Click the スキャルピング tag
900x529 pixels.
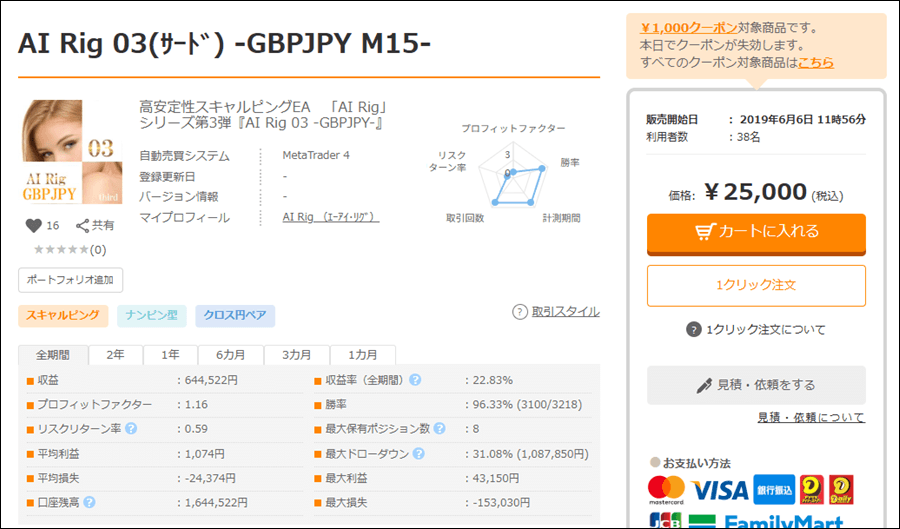[62, 315]
